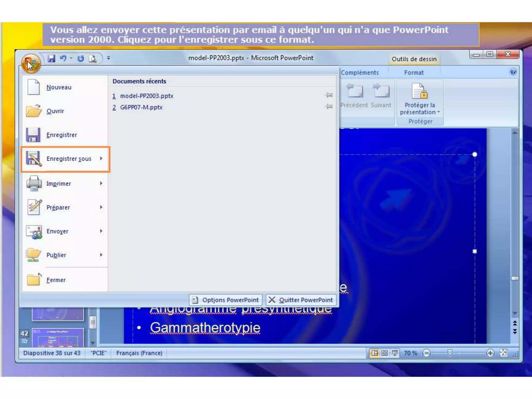Click the Enregistrer sous disk-and-pencil icon
Image resolution: width=532 pixels, height=399 pixels.
click(34, 159)
